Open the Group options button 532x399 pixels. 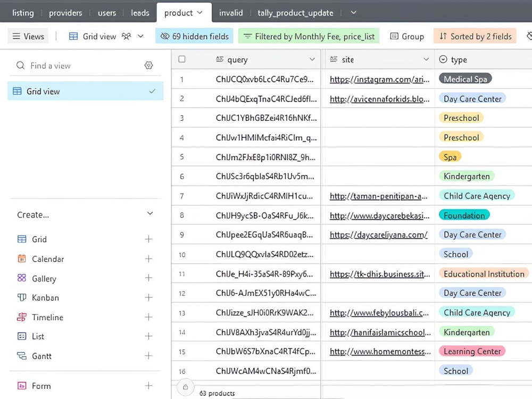pyautogui.click(x=407, y=36)
